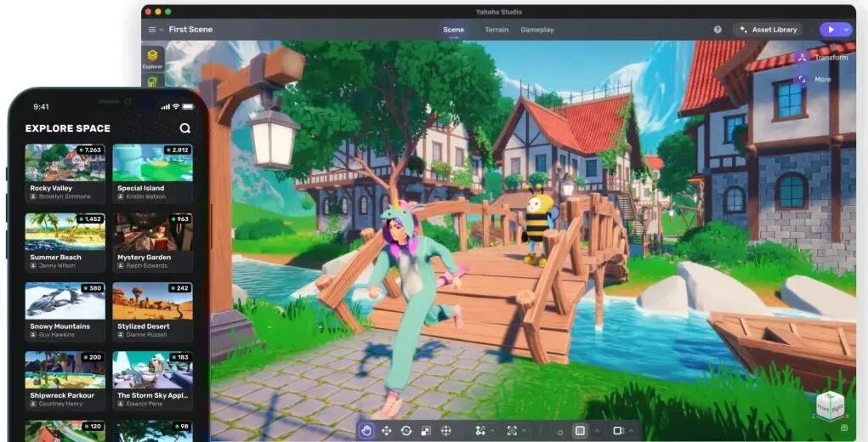Image resolution: width=868 pixels, height=442 pixels.
Task: Click the second sidebar icon below Explorer
Action: [x=153, y=82]
